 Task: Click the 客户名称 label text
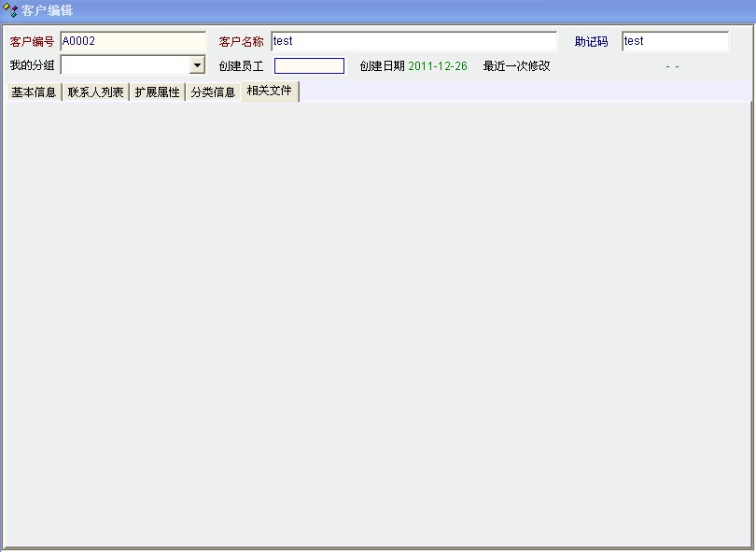tap(241, 42)
